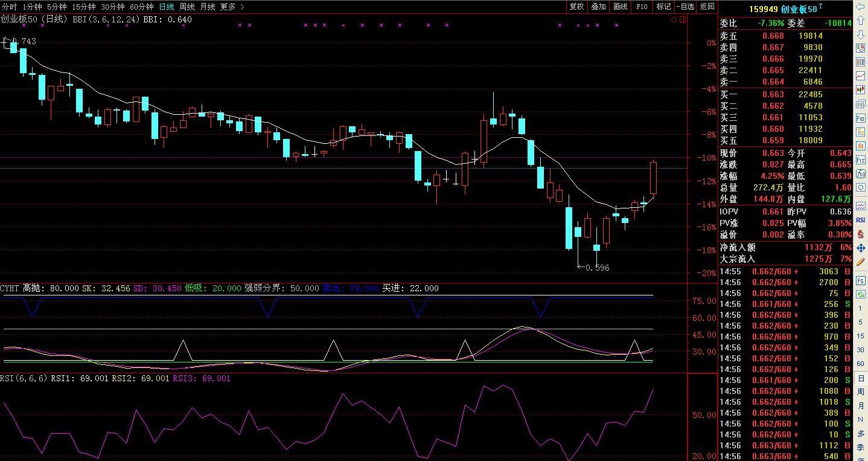Click the blue four-way move arrows icon
The image size is (868, 461).
point(861,248)
